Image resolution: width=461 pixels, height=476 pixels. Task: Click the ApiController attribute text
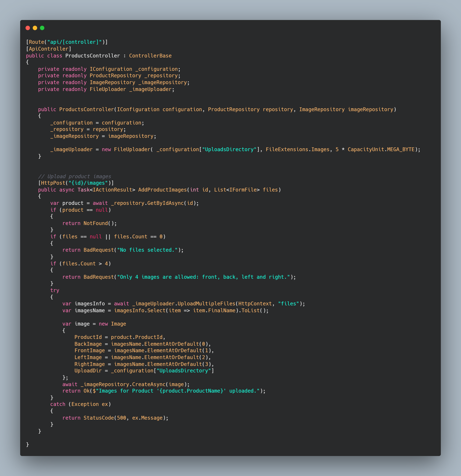(49, 49)
